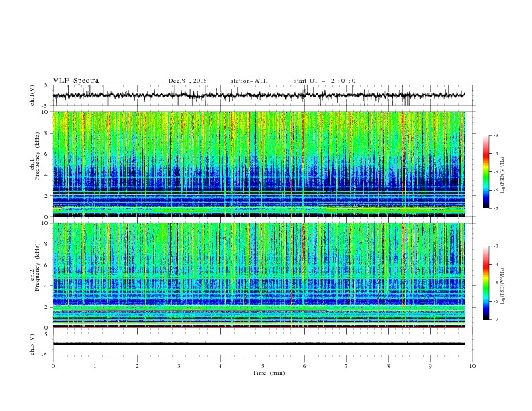Image resolution: width=532 pixels, height=411 pixels.
Task: Select the "start UT = 2:0:0" text
Action: click(324, 81)
